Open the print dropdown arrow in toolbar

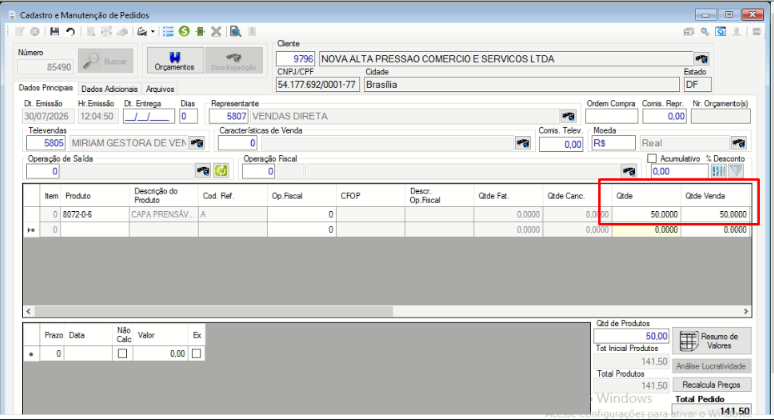click(x=153, y=32)
